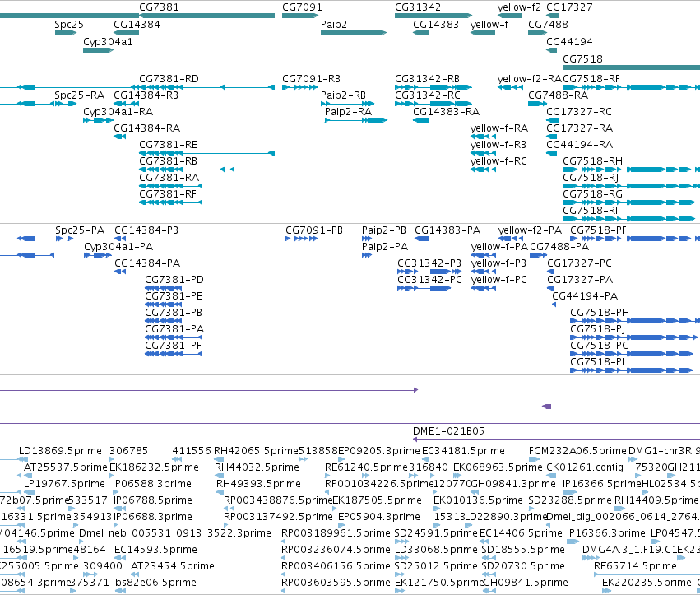Image resolution: width=700 pixels, height=595 pixels.
Task: Select the "CG31342-PB" protein label
Action: pyautogui.click(x=429, y=263)
